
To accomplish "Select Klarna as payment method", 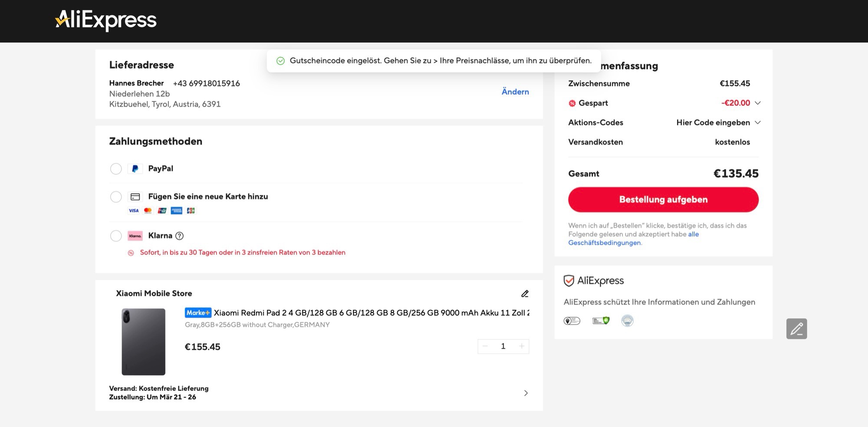I will [116, 236].
